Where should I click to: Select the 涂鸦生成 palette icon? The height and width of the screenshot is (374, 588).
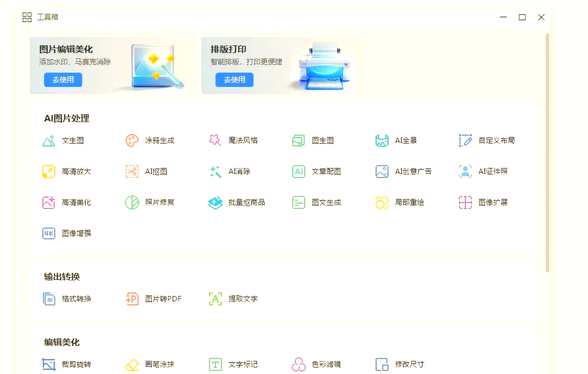coord(132,141)
